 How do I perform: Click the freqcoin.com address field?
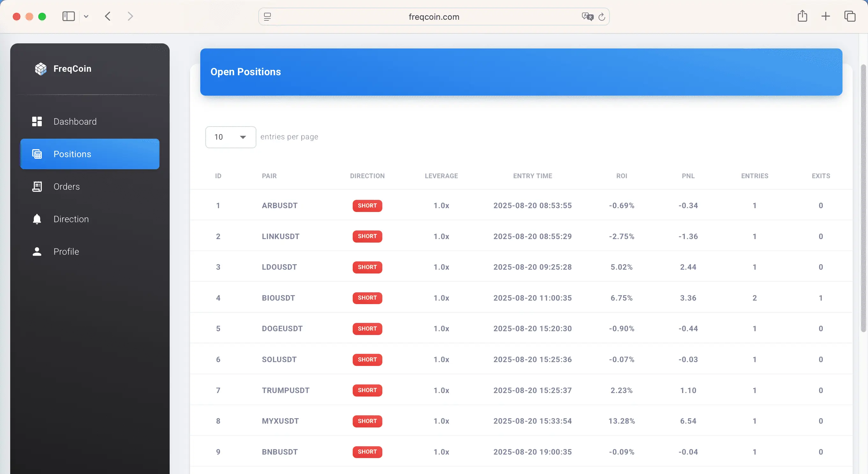(x=434, y=17)
